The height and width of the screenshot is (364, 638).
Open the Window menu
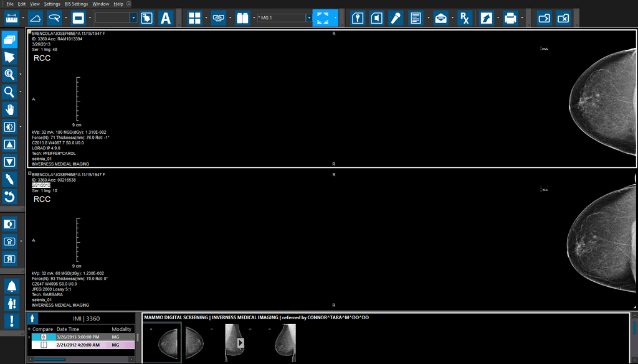(x=100, y=4)
